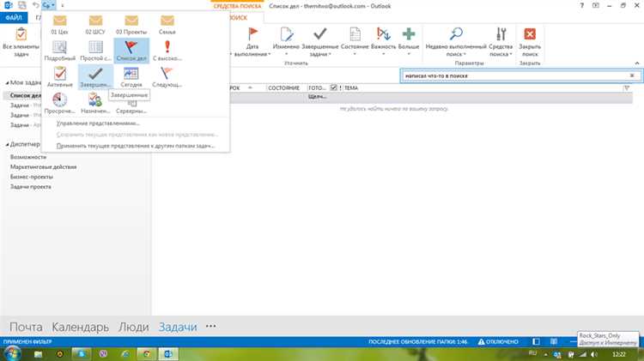Select the Семья view icon
Viewport: 644px width, 361px height.
pyautogui.click(x=167, y=24)
